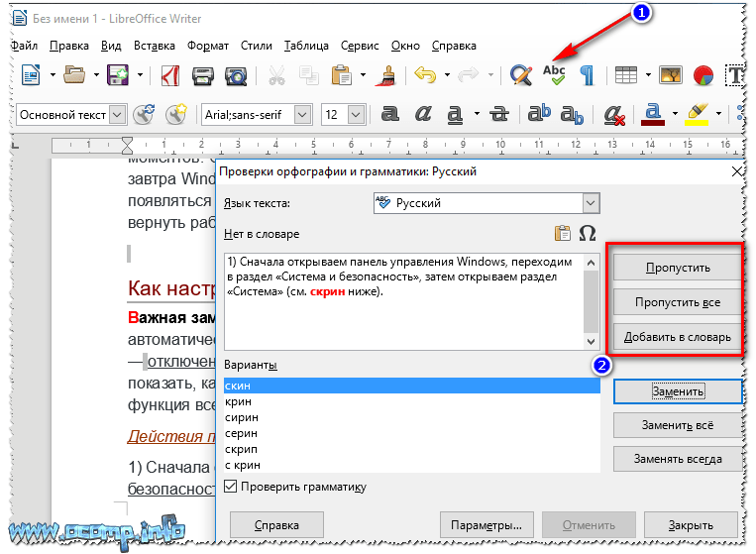The height and width of the screenshot is (554, 756).
Task: Open the paragraph style Основной текст dropdown
Action: pyautogui.click(x=118, y=115)
